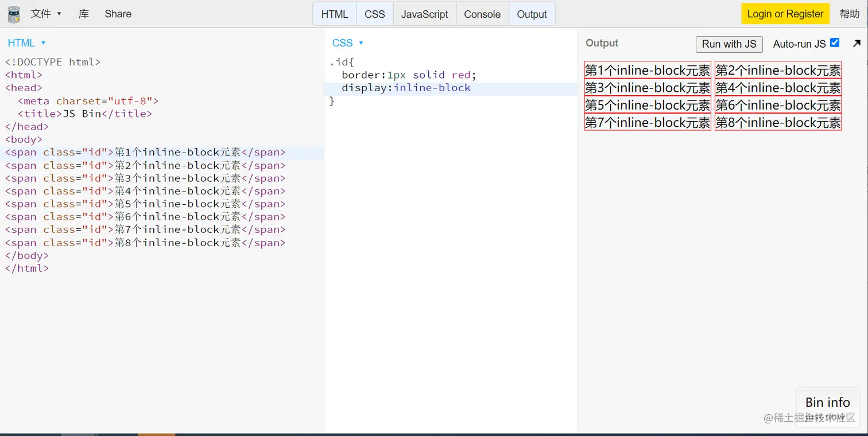868x436 pixels.
Task: Click the span line for 第8个inline-block元素 in HTML
Action: point(145,243)
